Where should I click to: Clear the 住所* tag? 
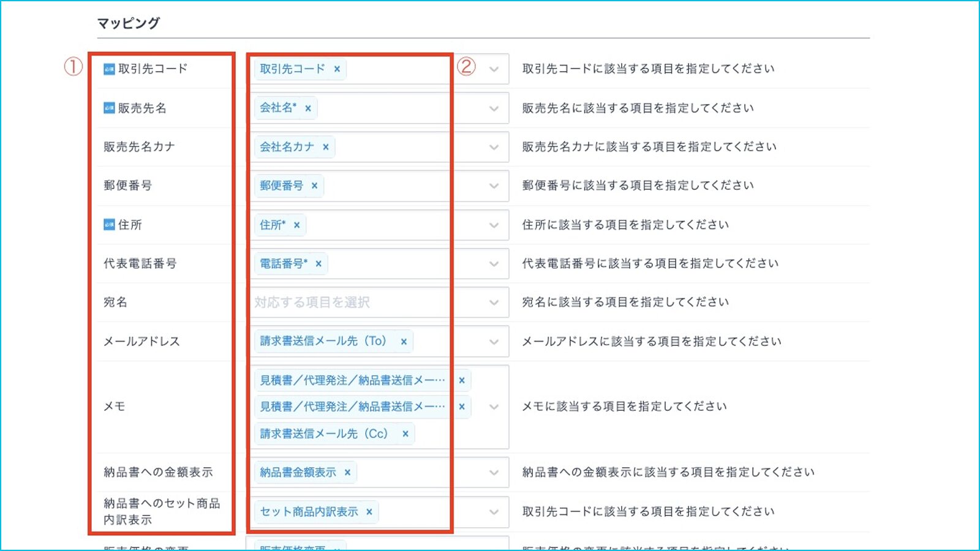click(x=296, y=225)
